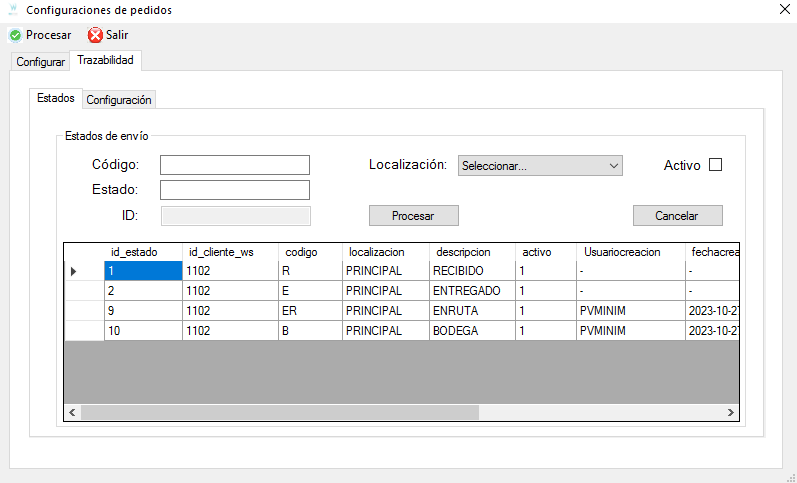Click the Código input field
Viewport: 797px width, 483px height.
235,165
